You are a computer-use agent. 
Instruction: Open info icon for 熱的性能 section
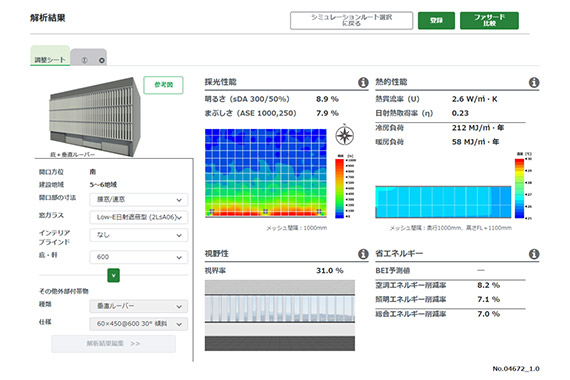534,83
